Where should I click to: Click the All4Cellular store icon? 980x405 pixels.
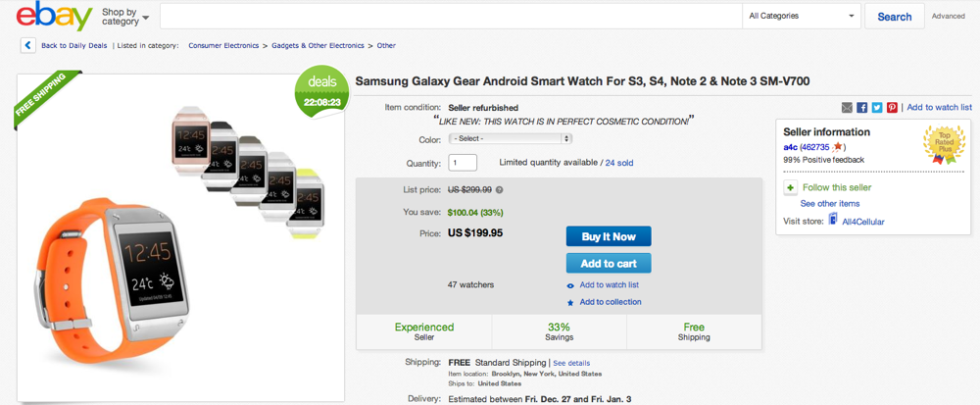832,220
